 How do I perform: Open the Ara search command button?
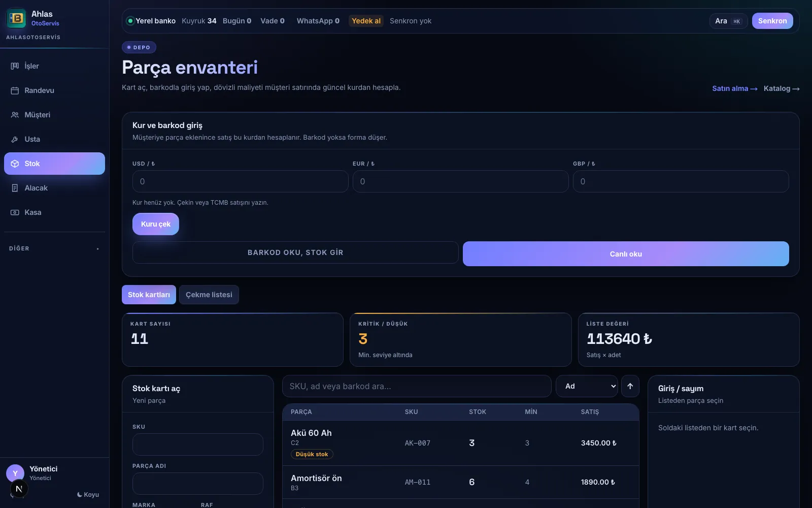click(728, 21)
